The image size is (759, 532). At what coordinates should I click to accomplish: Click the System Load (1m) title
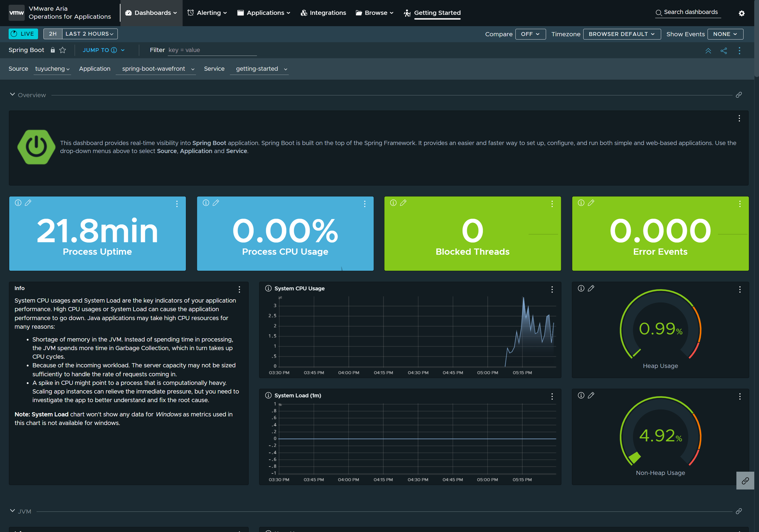[297, 395]
